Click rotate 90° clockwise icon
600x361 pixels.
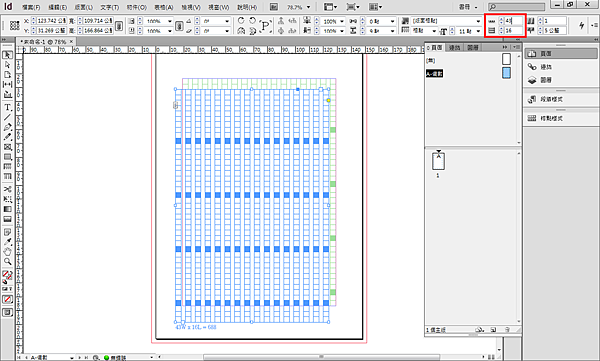[241, 21]
